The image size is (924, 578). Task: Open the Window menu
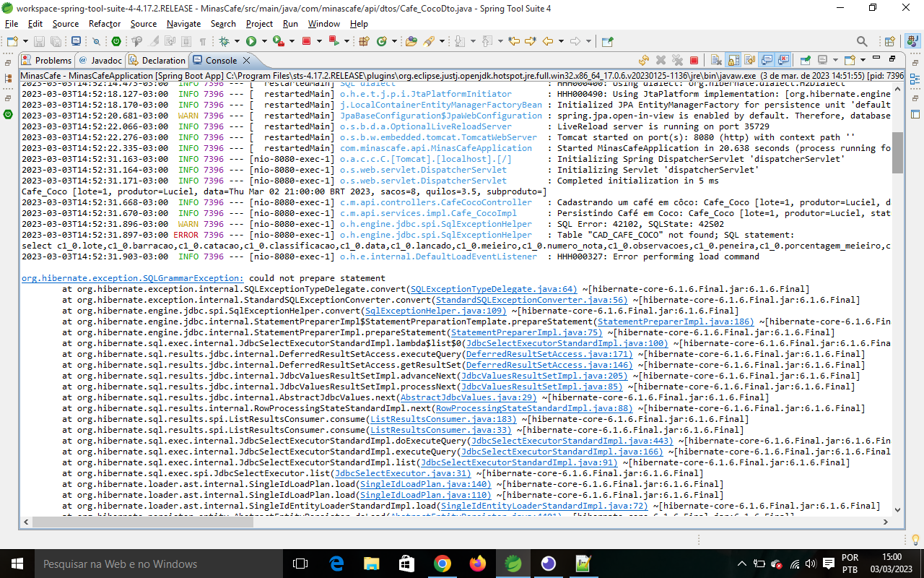pyautogui.click(x=324, y=24)
